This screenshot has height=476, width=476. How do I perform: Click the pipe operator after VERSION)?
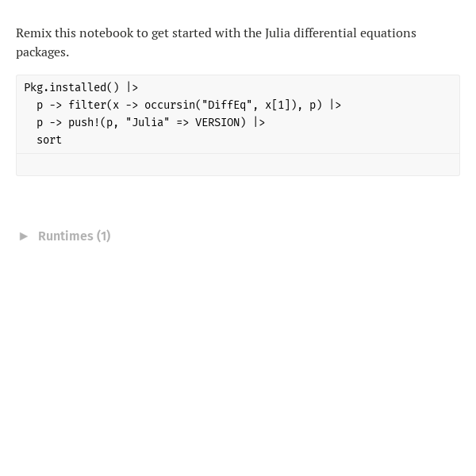(x=259, y=123)
